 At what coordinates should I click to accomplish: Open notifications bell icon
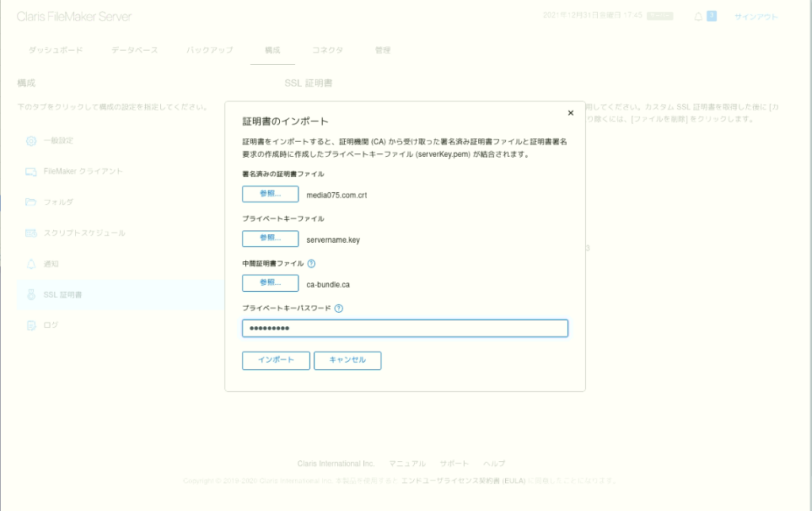click(698, 17)
